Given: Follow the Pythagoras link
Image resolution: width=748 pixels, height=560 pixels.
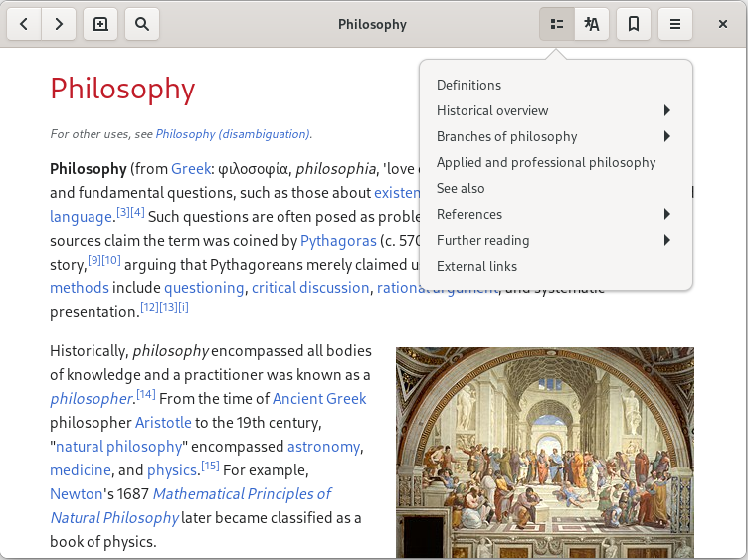Looking at the screenshot, I should [x=338, y=241].
